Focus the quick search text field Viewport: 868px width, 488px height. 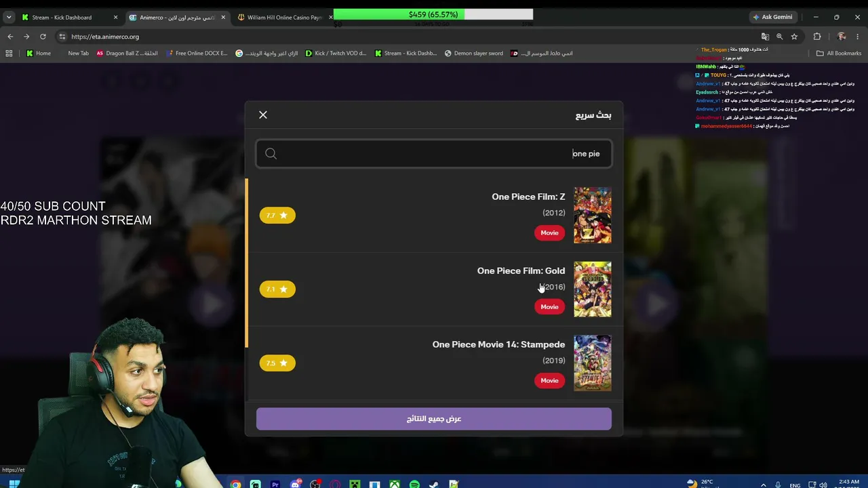tap(434, 154)
